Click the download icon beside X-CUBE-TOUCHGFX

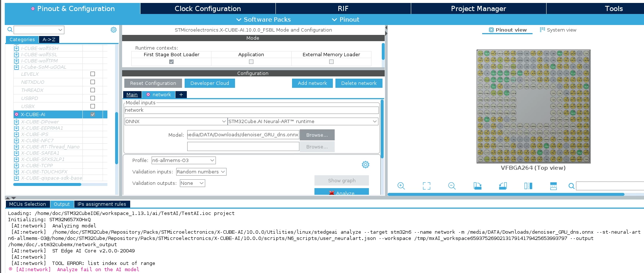tap(17, 172)
